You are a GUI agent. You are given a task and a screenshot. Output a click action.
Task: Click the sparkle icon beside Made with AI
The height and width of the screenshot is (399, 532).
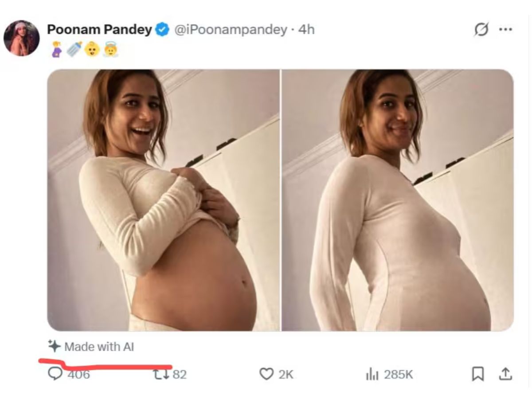point(54,346)
